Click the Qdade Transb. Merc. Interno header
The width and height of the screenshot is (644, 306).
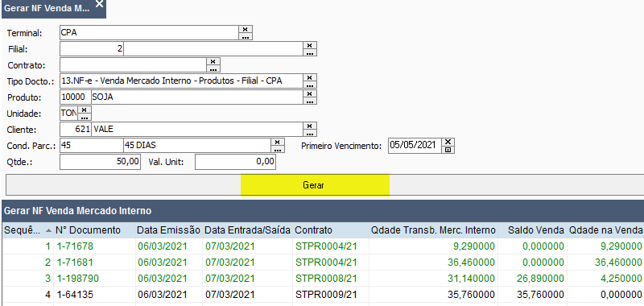433,230
